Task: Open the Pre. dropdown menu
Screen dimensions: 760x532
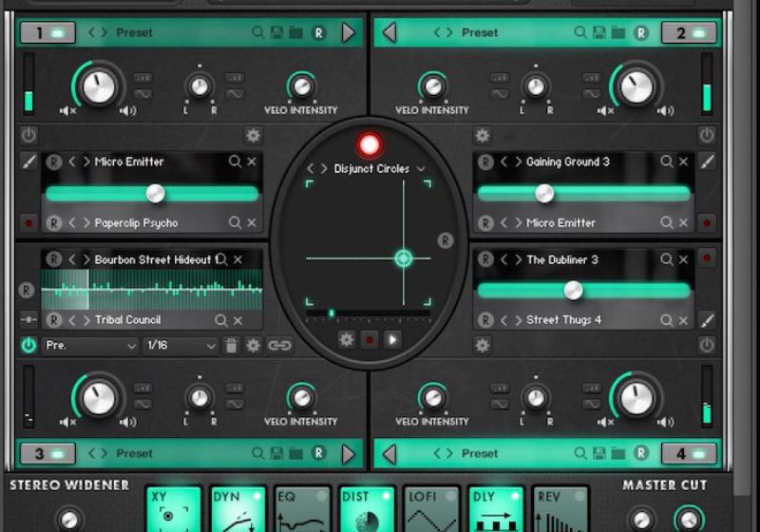Action: (x=90, y=346)
